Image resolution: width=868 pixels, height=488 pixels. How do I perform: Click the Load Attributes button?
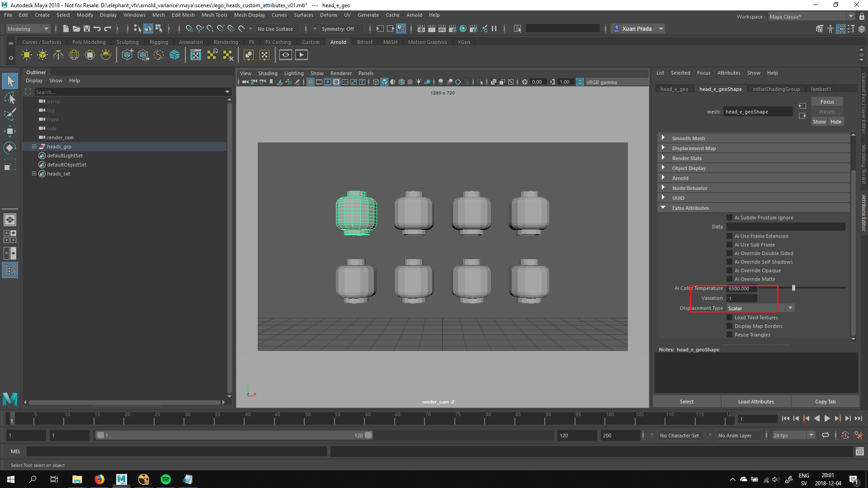click(756, 402)
